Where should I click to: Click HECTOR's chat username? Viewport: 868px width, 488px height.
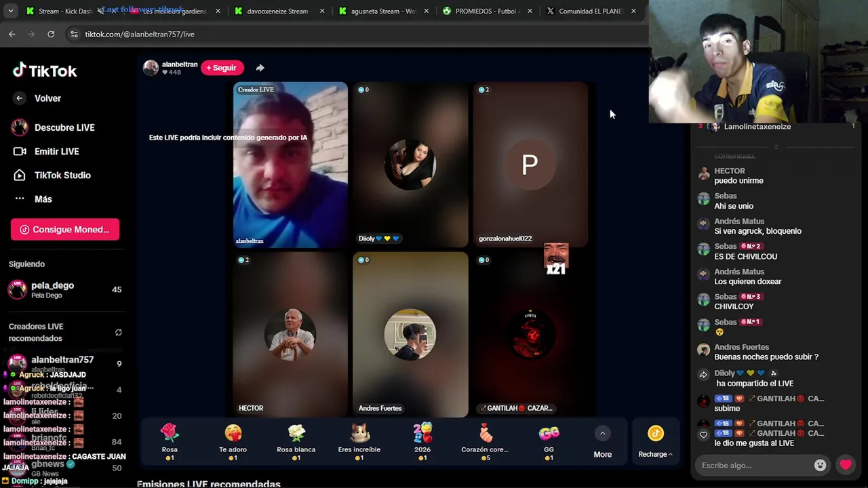[729, 171]
